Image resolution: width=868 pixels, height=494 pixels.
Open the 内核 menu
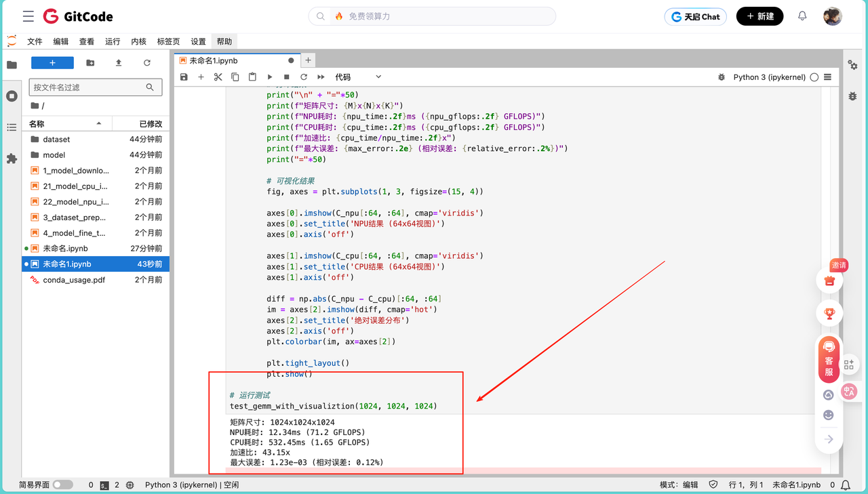tap(138, 41)
